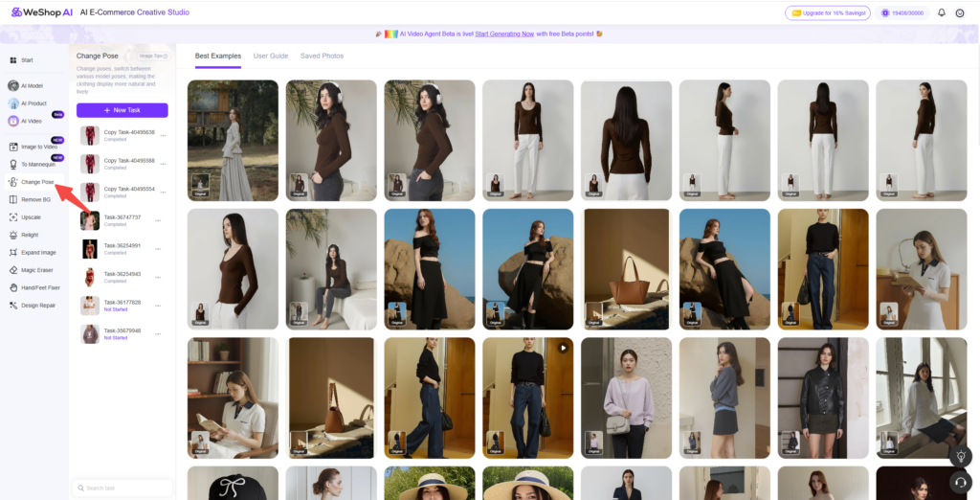Launch the Design Repair tool

point(37,306)
